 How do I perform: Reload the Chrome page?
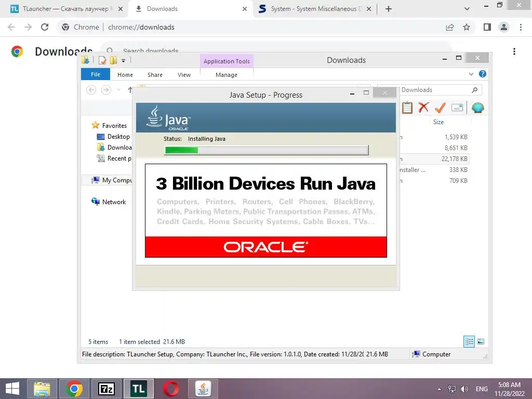(45, 27)
